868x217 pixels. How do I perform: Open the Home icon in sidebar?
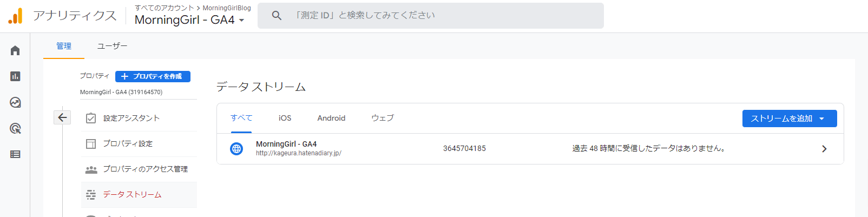(x=15, y=50)
